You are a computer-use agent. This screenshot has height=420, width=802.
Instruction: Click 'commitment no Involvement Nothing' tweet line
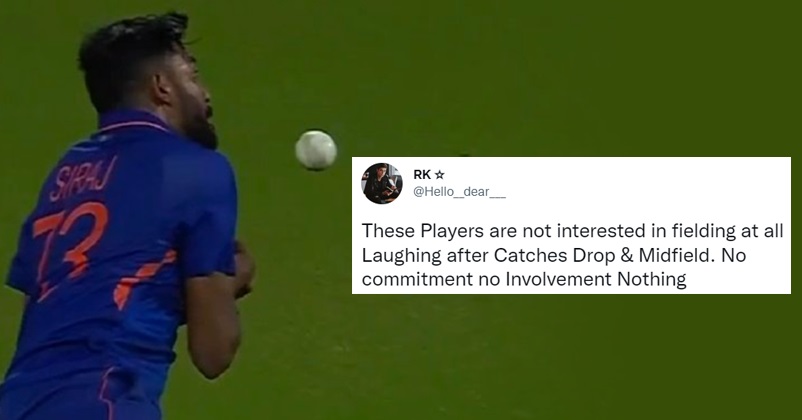(524, 279)
